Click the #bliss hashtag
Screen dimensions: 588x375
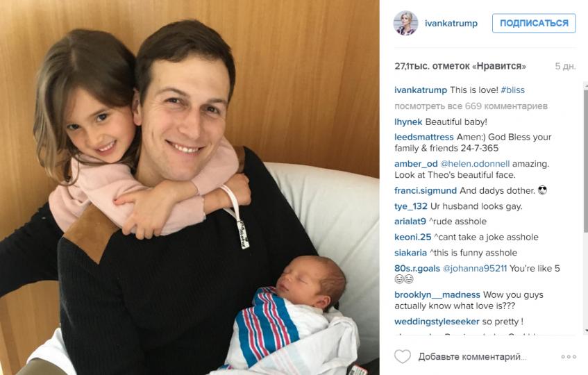512,90
